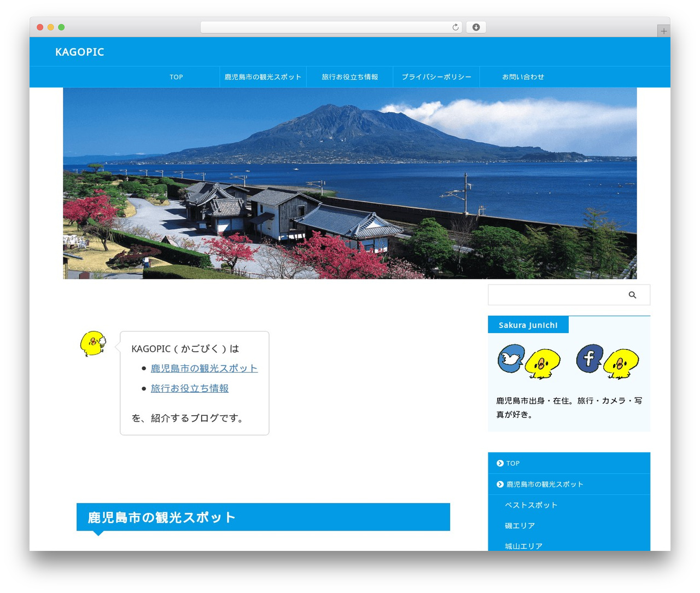Image resolution: width=700 pixels, height=593 pixels.
Task: Click the yellow chick beside the Twitter icon
Action: [x=542, y=363]
